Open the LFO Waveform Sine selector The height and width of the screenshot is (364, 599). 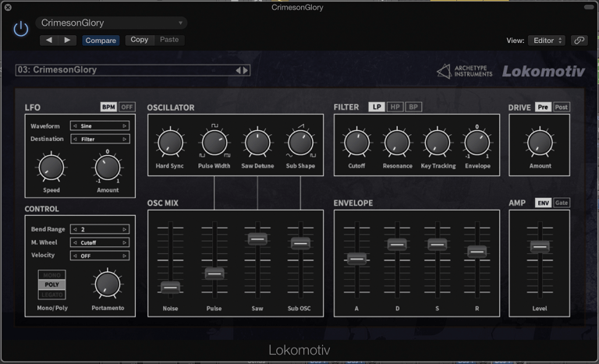[100, 126]
